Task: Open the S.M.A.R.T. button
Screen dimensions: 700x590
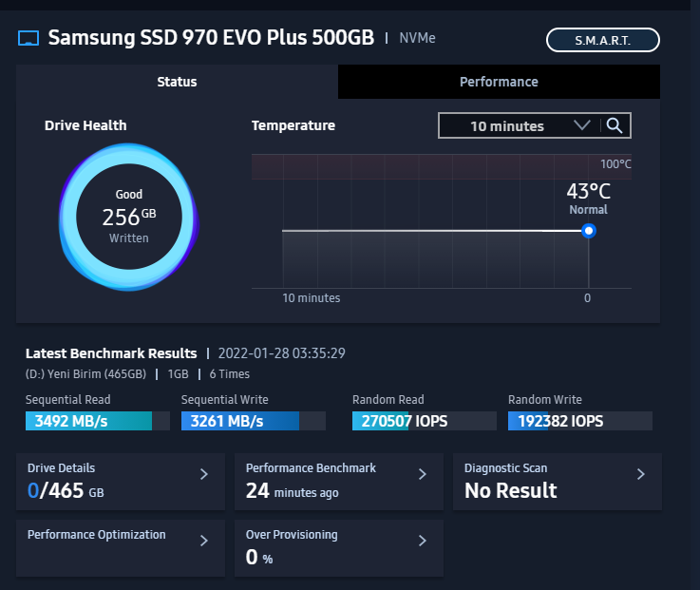Action: pyautogui.click(x=603, y=40)
